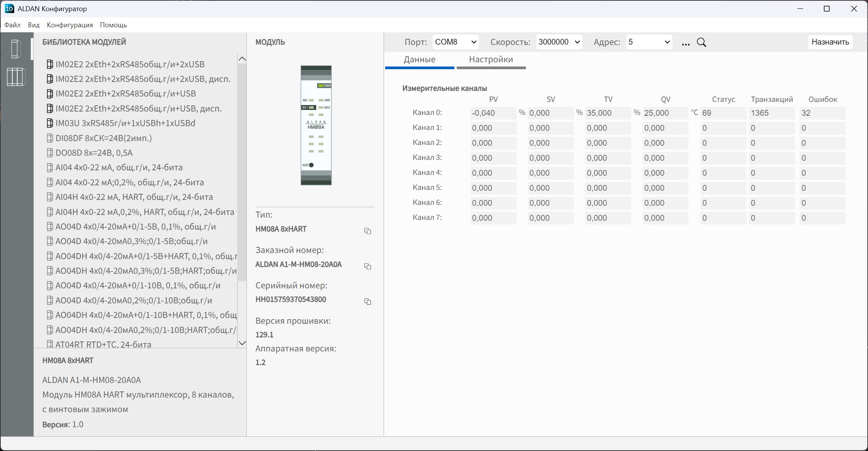Copy the module type HM08A 8xHART
Image resolution: width=868 pixels, height=451 pixels.
point(367,231)
